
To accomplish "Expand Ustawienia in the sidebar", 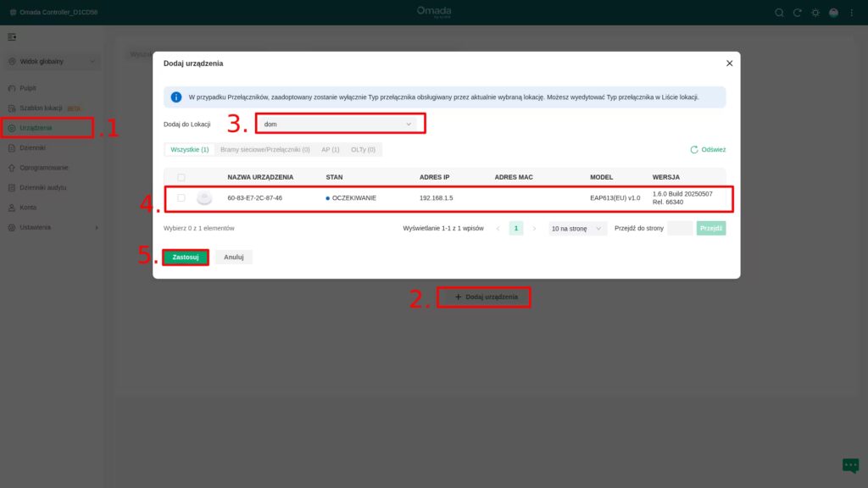I will point(53,227).
